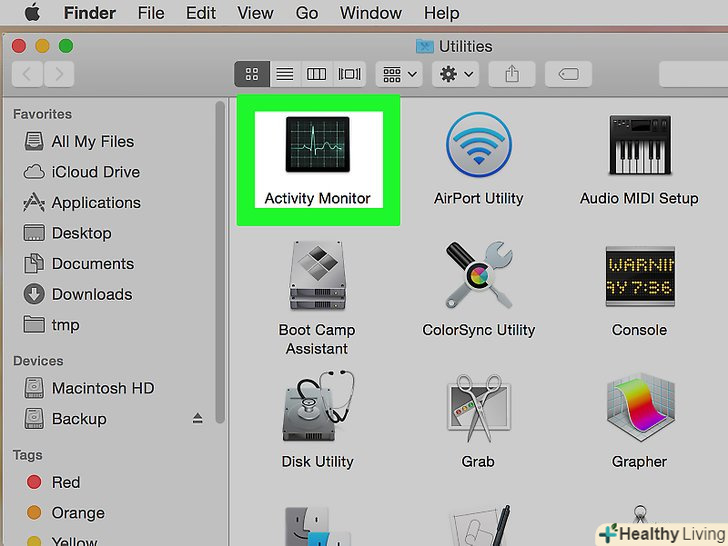
Task: Click the search field in toolbar
Action: tap(694, 74)
